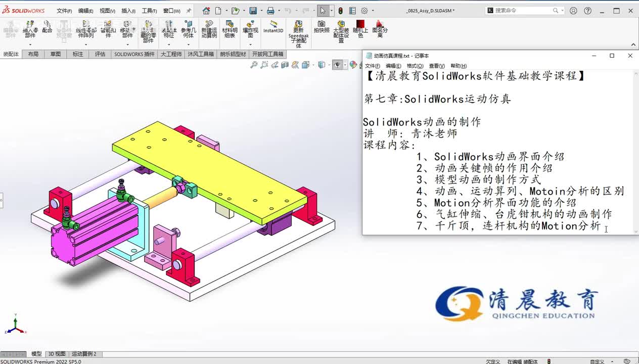
Task: Expand the New document dropdown arrow
Action: pyautogui.click(x=226, y=11)
